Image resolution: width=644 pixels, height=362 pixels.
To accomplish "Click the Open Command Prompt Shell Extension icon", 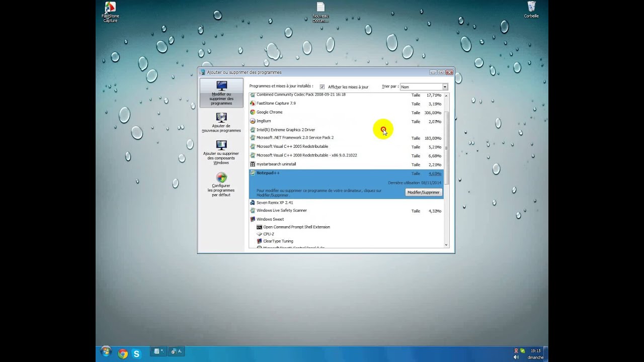I will [259, 227].
